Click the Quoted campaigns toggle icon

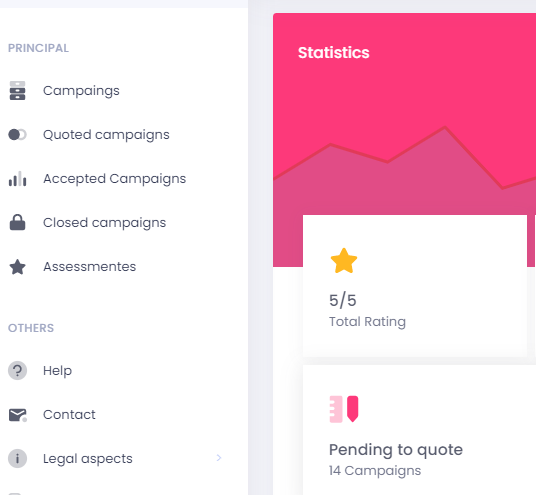click(17, 135)
